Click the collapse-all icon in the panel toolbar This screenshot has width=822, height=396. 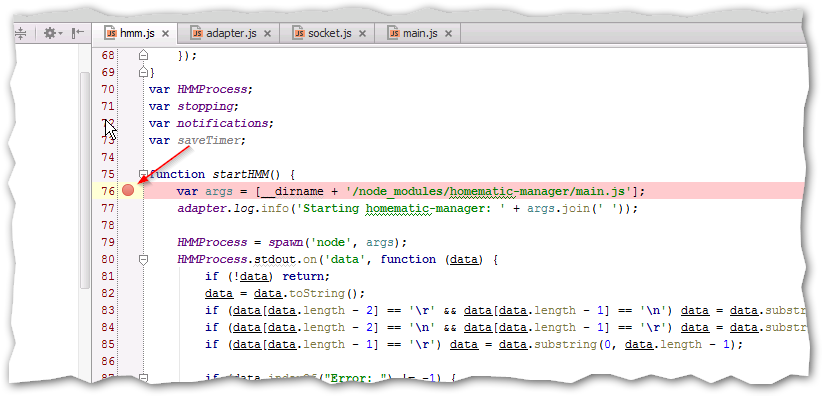click(20, 34)
